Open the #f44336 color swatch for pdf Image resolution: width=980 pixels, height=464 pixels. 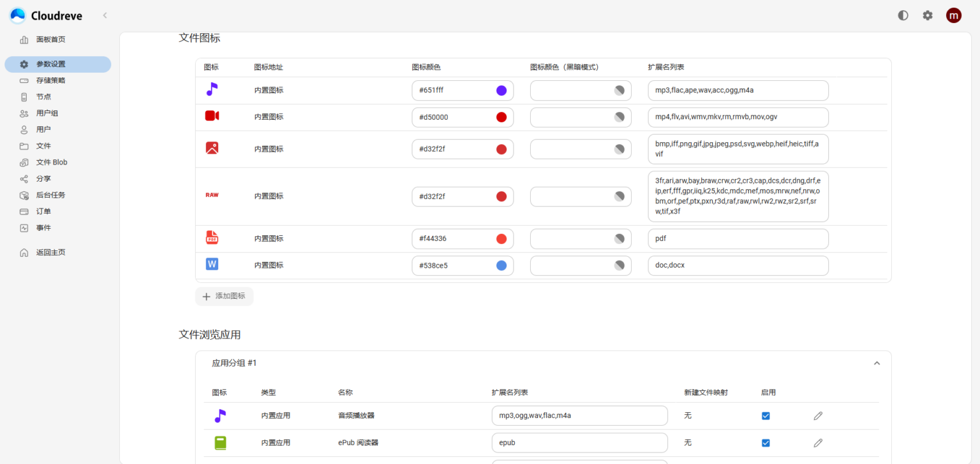(501, 239)
